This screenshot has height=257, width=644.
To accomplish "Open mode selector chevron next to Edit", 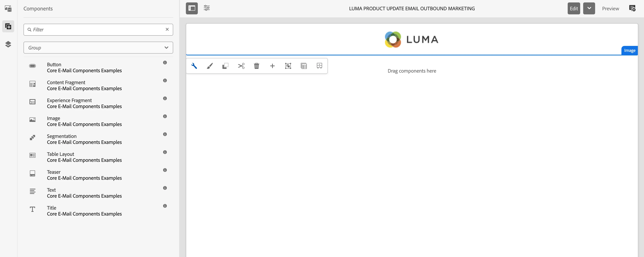I will click(x=589, y=8).
